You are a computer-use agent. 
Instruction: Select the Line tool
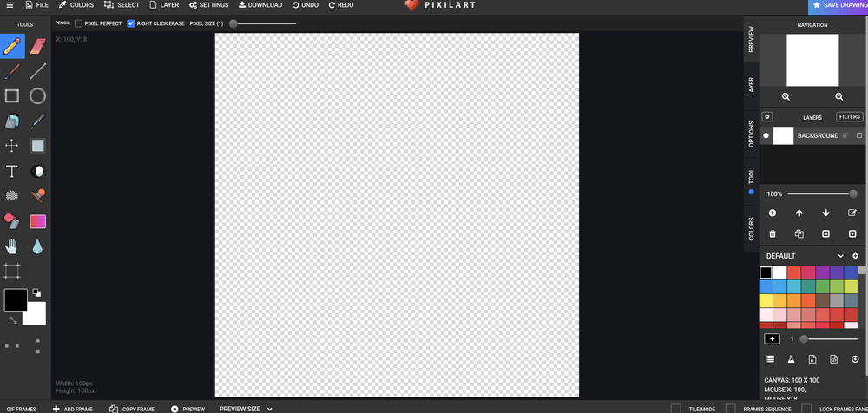tap(37, 71)
